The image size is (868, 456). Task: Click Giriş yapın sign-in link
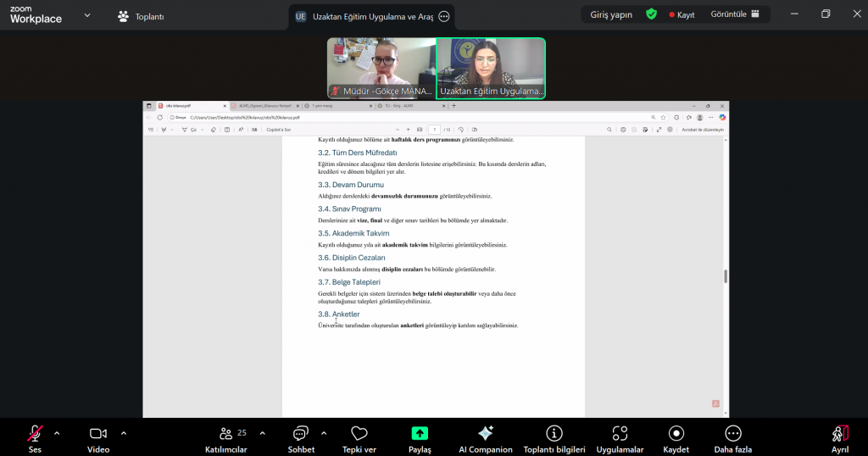pyautogui.click(x=611, y=14)
